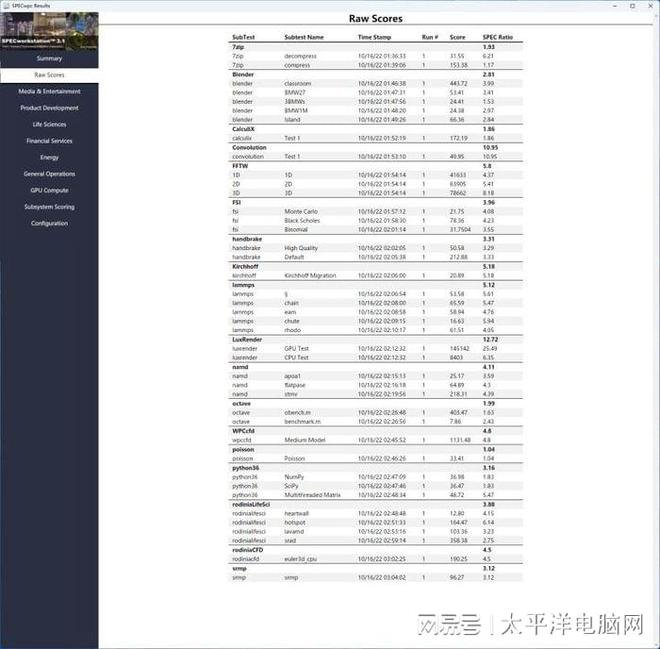Select the Raw Scores sidebar tab
This screenshot has height=649, width=660.
[49, 75]
